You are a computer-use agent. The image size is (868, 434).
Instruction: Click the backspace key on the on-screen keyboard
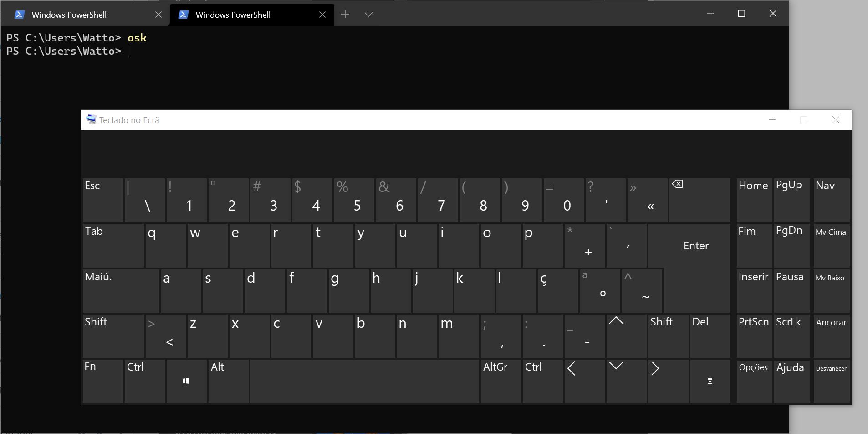(x=700, y=200)
